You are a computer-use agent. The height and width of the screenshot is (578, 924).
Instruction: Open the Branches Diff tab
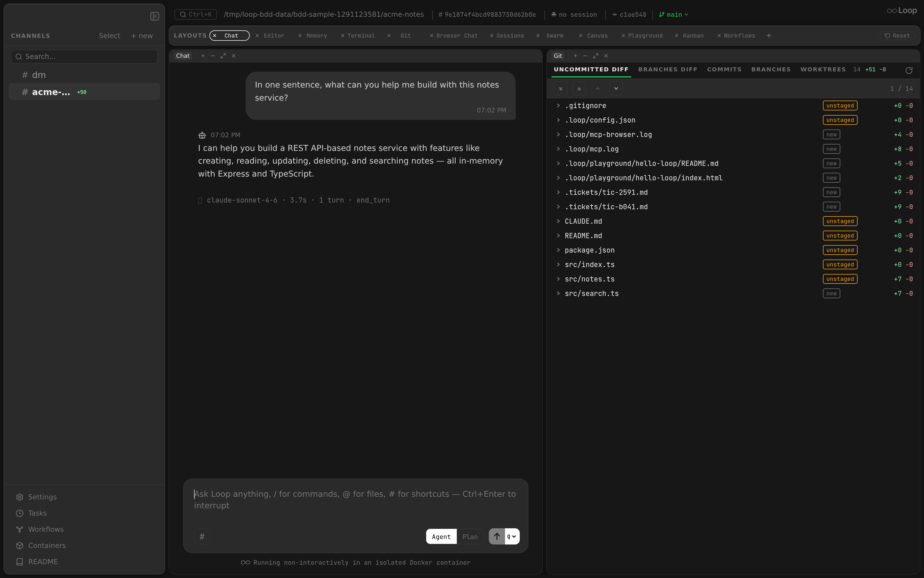pos(667,69)
